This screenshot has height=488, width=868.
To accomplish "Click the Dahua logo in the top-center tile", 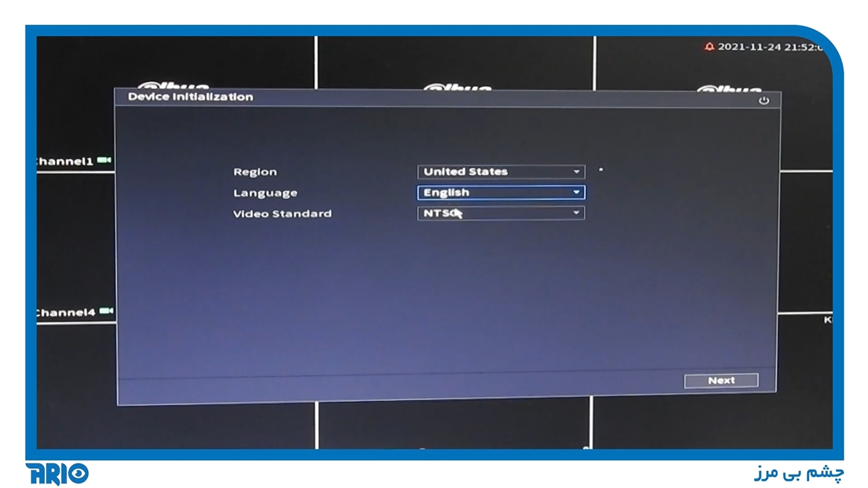I will pyautogui.click(x=457, y=89).
